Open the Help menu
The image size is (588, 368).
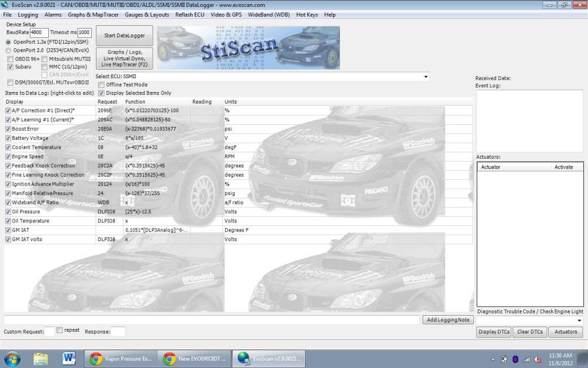tap(330, 14)
